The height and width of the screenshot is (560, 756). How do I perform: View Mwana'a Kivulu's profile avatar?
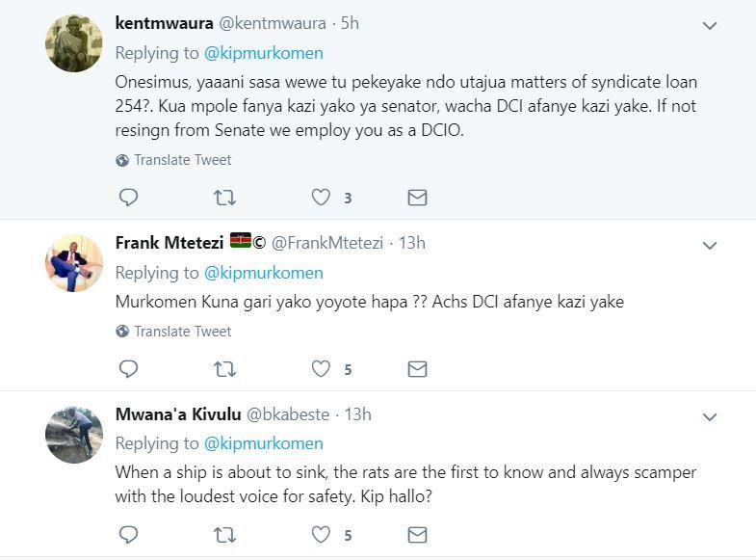coord(74,435)
